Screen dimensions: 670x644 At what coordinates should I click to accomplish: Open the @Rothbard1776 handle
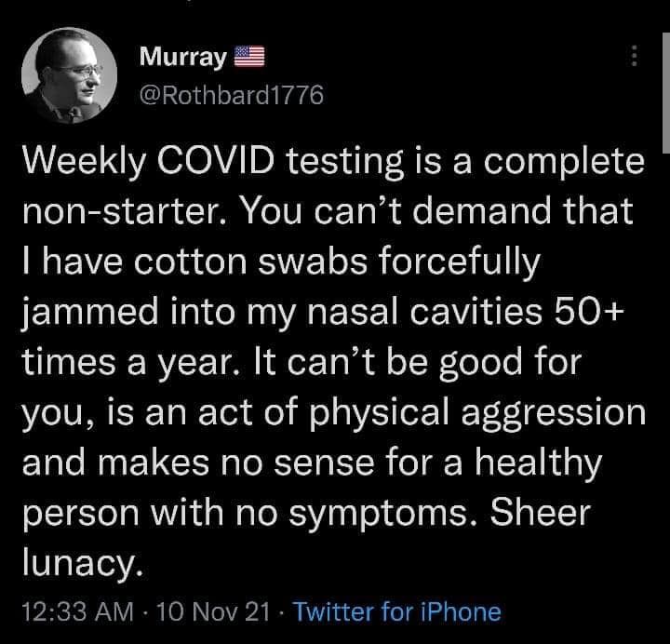coord(231,95)
